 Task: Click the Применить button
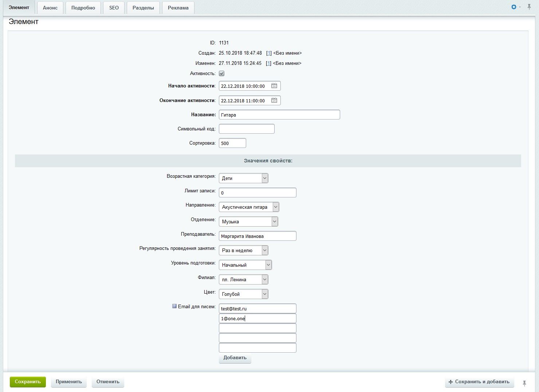coord(69,382)
